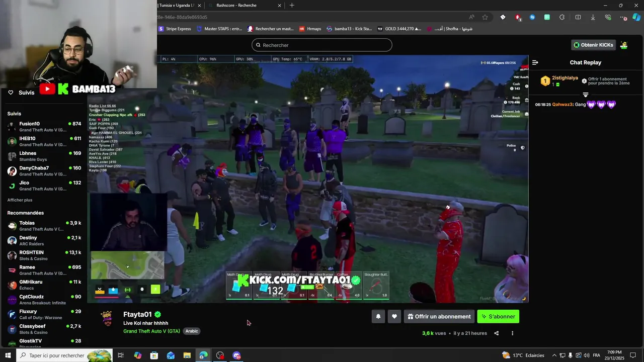Image resolution: width=644 pixels, height=362 pixels.
Task: Show hidden system tray icons
Action: (554, 355)
